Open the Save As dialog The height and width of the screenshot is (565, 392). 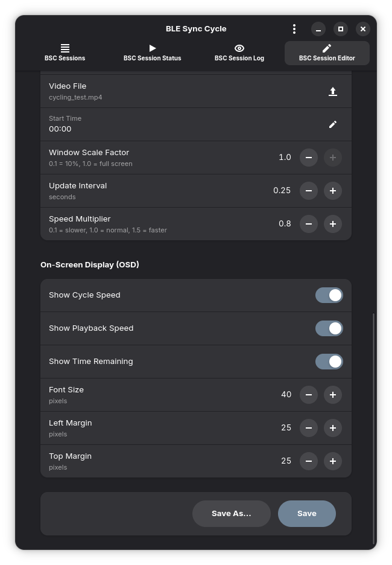(232, 513)
